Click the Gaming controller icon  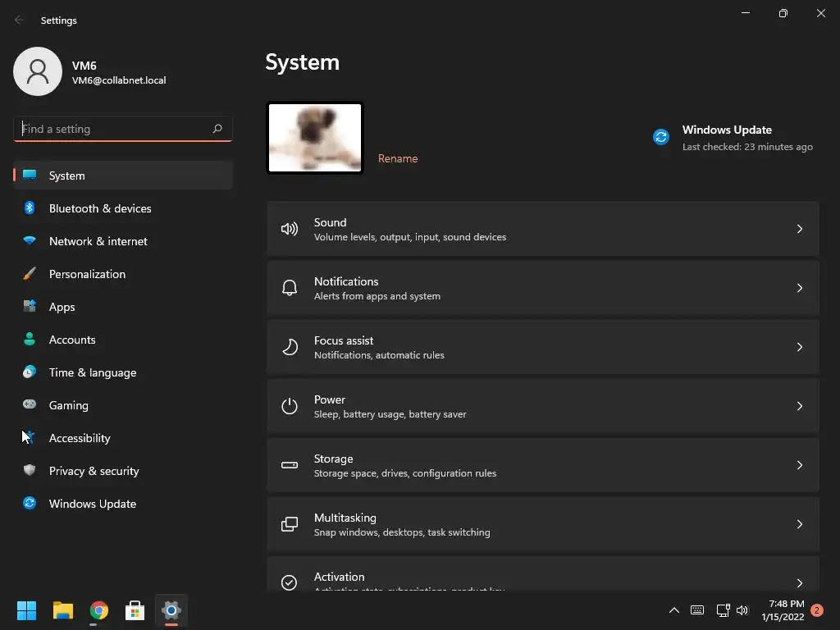click(30, 404)
